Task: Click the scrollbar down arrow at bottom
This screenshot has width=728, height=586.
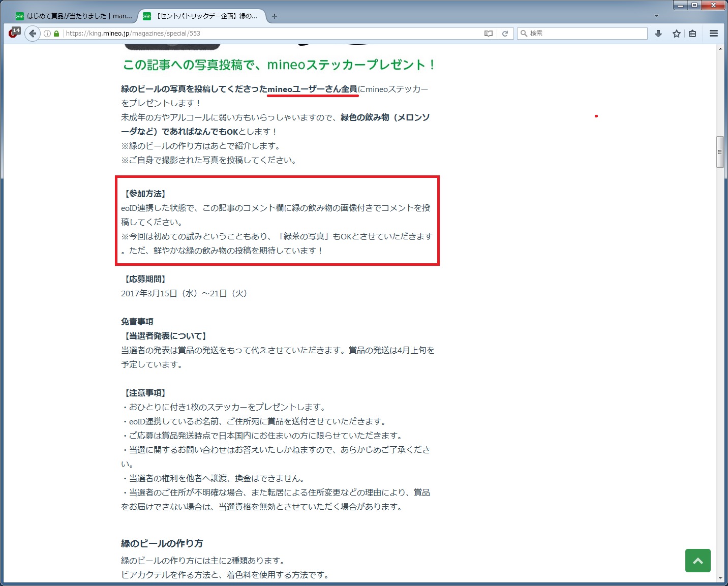Action: pos(720,578)
